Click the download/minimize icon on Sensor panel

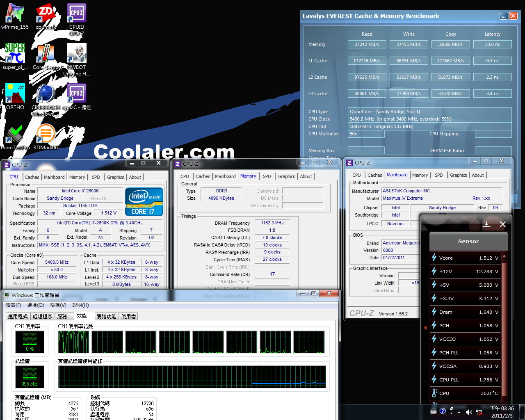[x=486, y=224]
